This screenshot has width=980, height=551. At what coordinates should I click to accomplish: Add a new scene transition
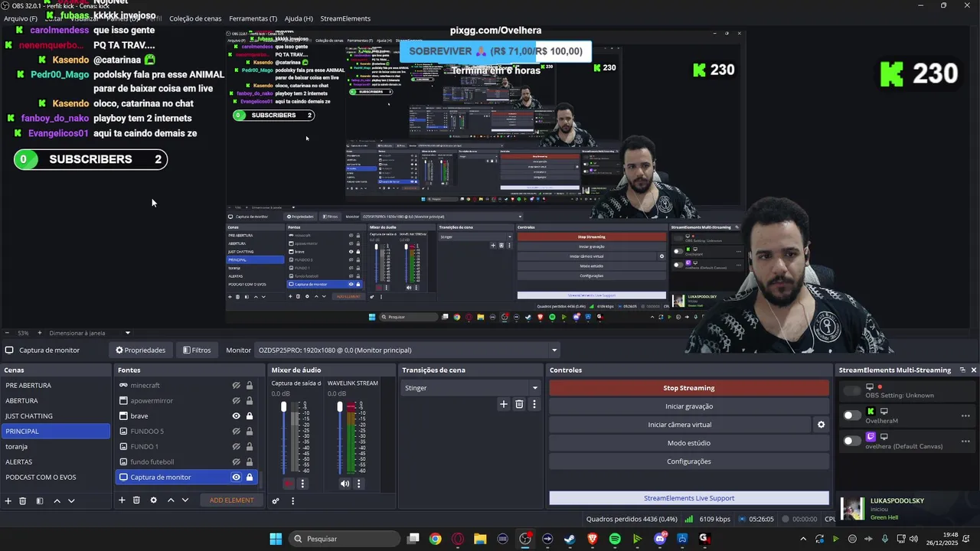point(503,404)
